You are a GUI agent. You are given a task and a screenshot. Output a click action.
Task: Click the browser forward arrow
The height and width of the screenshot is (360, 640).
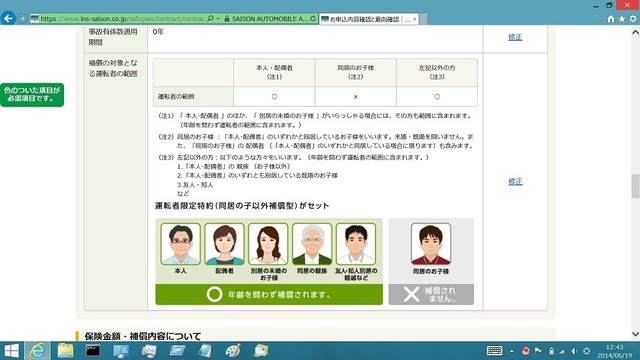(22, 19)
